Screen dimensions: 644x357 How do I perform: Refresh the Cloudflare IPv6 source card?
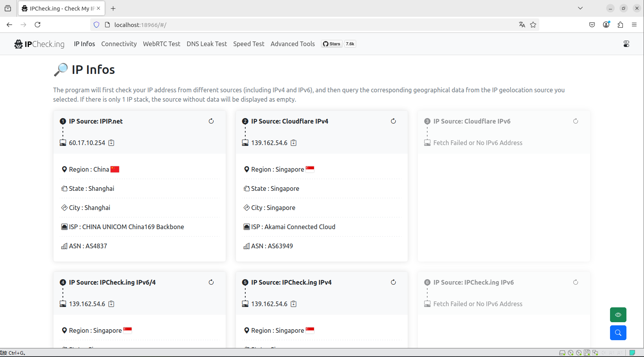pyautogui.click(x=576, y=121)
